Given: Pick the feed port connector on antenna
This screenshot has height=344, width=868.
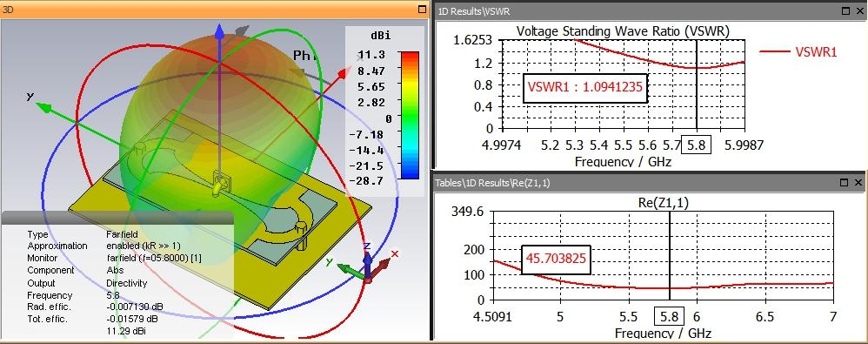Looking at the screenshot, I should (220, 183).
